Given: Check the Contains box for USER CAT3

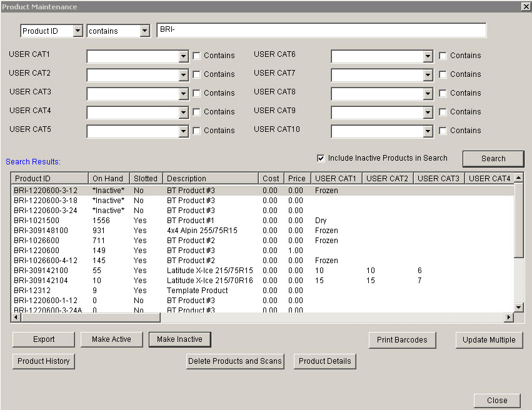Looking at the screenshot, I should [196, 93].
